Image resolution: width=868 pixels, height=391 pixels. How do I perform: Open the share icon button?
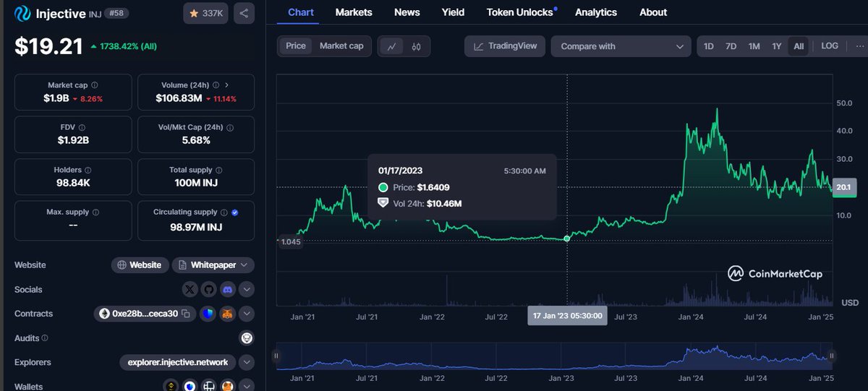coord(244,13)
